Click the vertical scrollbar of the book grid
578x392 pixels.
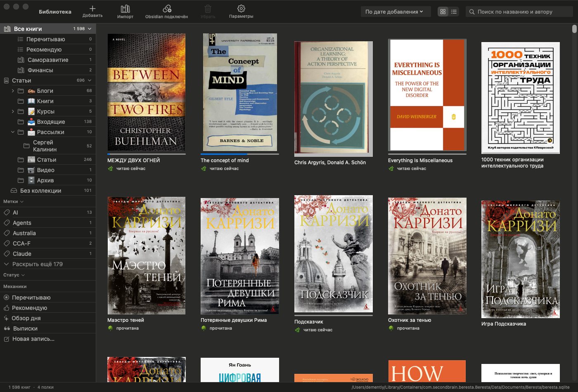(574, 28)
